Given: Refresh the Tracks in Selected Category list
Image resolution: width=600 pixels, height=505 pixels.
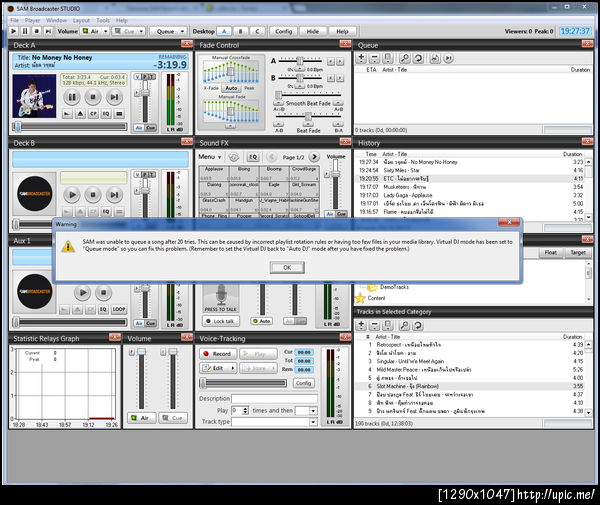Looking at the screenshot, I should click(418, 325).
